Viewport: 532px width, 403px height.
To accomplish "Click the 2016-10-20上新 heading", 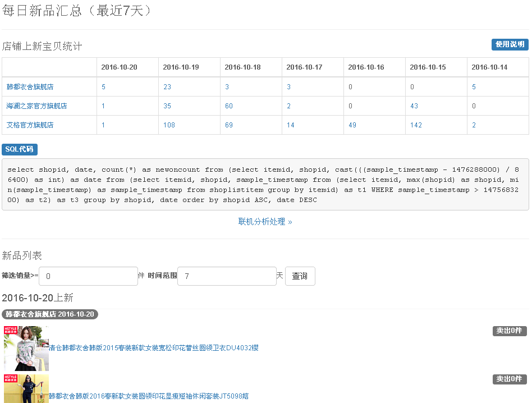I will pos(38,298).
